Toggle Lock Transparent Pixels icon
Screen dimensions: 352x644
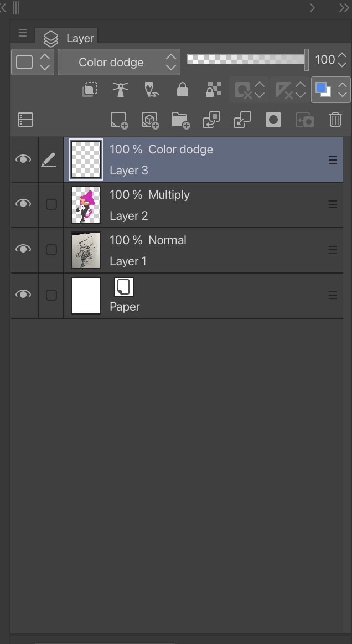coord(213,90)
